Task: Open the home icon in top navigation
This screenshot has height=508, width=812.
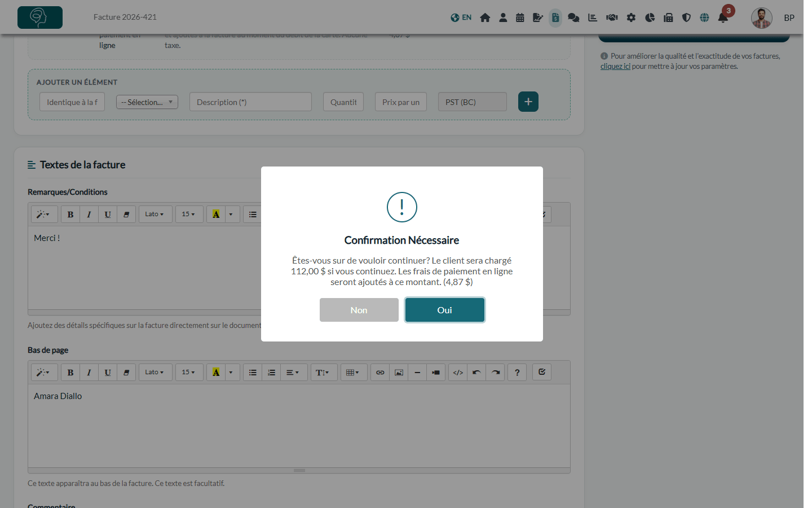Action: coord(485,17)
